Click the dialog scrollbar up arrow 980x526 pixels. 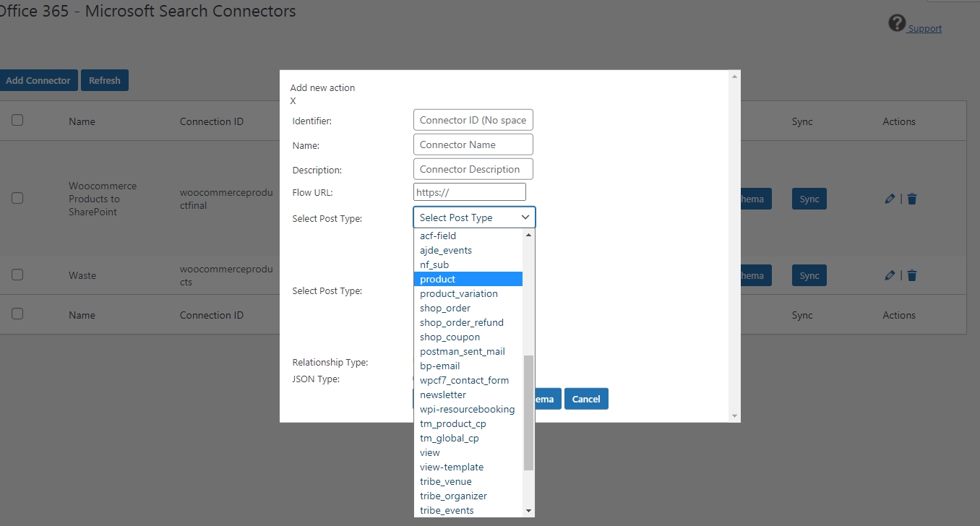(x=735, y=76)
